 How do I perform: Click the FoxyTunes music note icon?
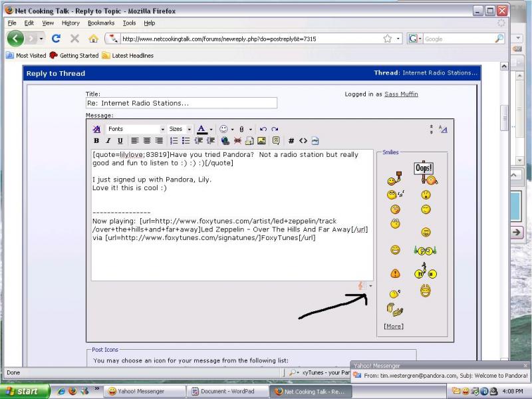361,286
